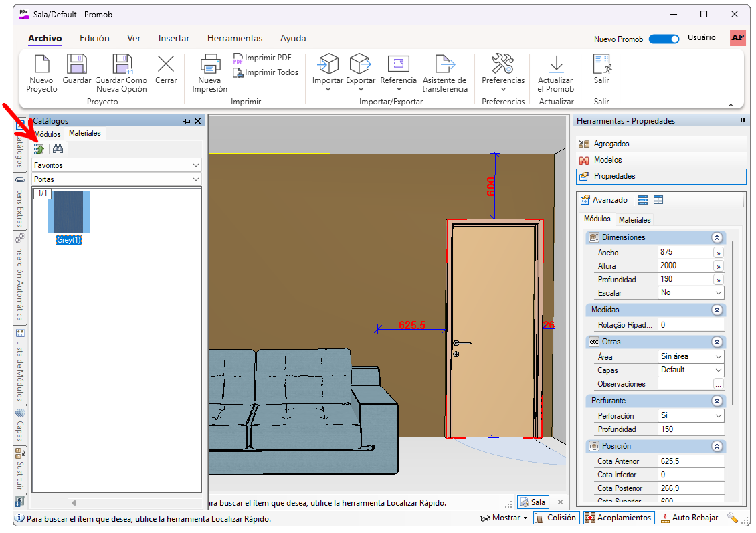This screenshot has width=756, height=533.
Task: Open Asistente de transferencia
Action: pyautogui.click(x=445, y=65)
